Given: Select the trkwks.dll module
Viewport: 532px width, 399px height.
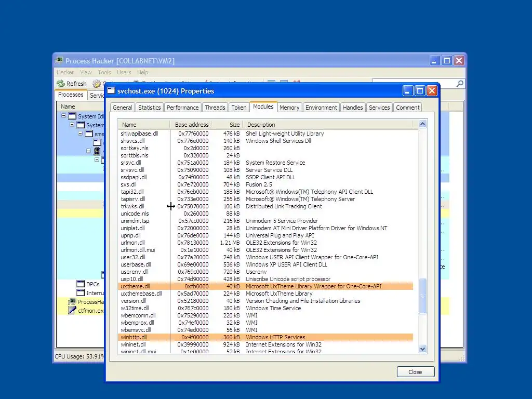Looking at the screenshot, I should pos(132,206).
